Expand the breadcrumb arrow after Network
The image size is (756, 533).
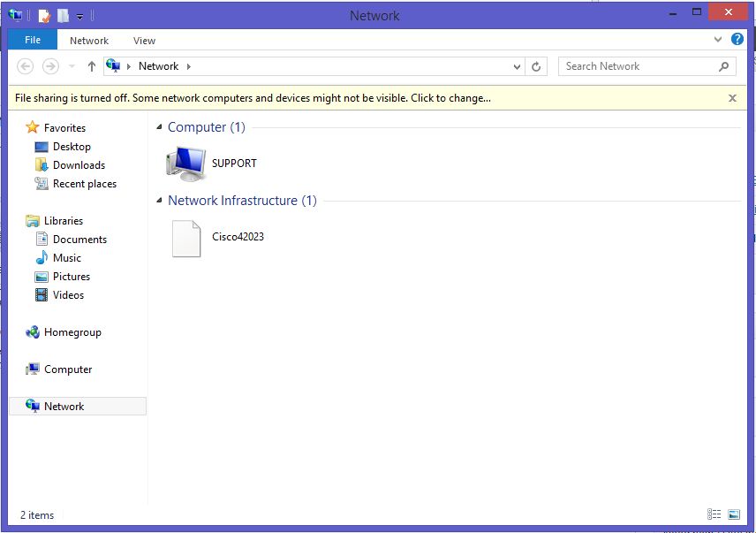pyautogui.click(x=188, y=66)
